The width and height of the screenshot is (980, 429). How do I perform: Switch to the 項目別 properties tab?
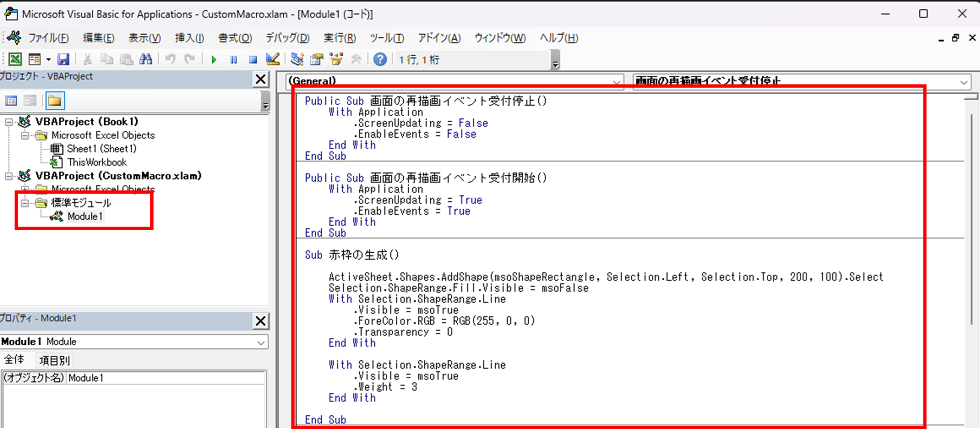click(55, 360)
